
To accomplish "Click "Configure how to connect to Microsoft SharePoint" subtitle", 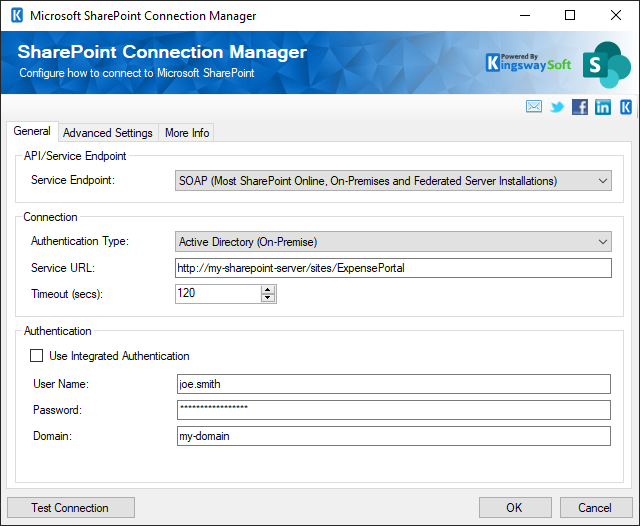I will pos(137,73).
